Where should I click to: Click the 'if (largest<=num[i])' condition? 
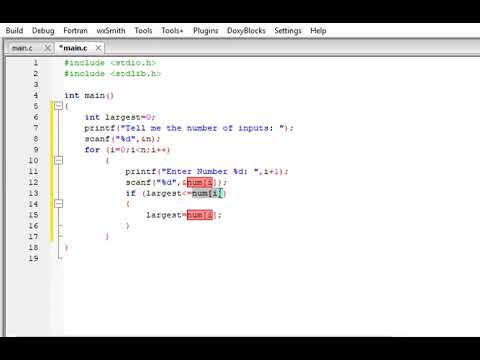tap(176, 193)
